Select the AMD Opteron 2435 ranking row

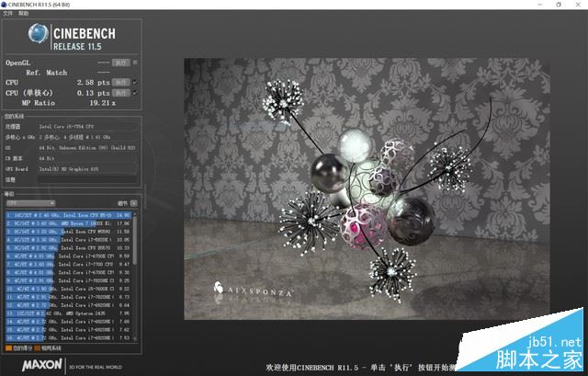pyautogui.click(x=68, y=313)
